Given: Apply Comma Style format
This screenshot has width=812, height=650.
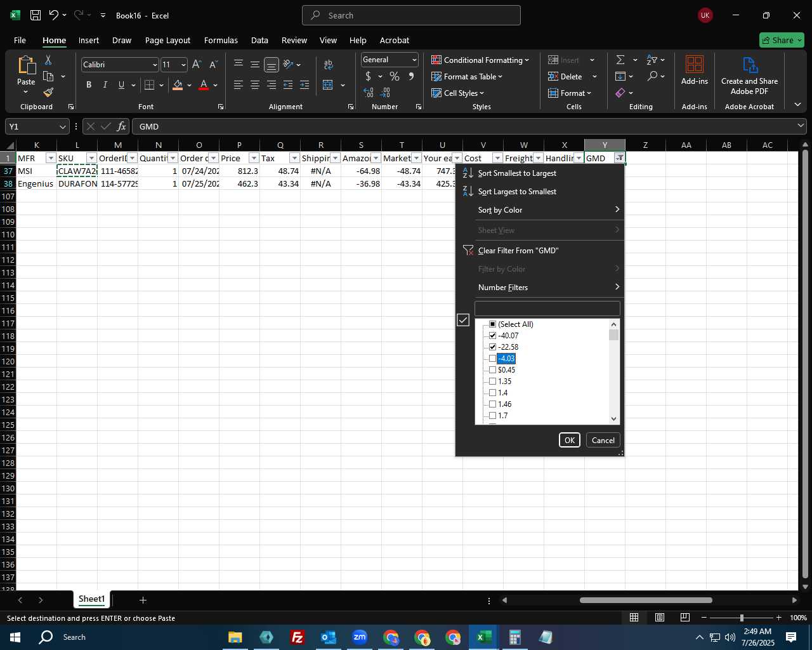Looking at the screenshot, I should pos(411,76).
